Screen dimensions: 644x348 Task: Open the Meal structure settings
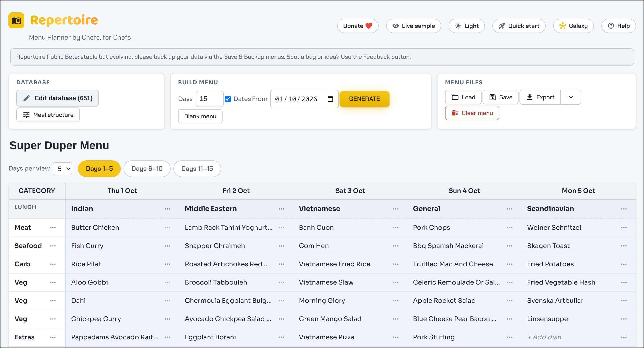pos(48,115)
